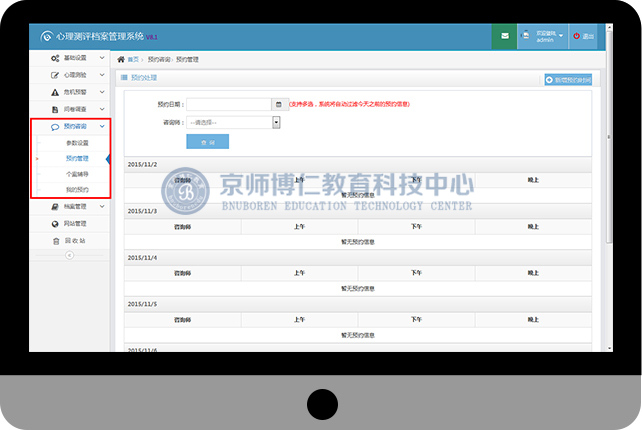Open the 回收站 trash bin icon
642x430 pixels.
56,241
